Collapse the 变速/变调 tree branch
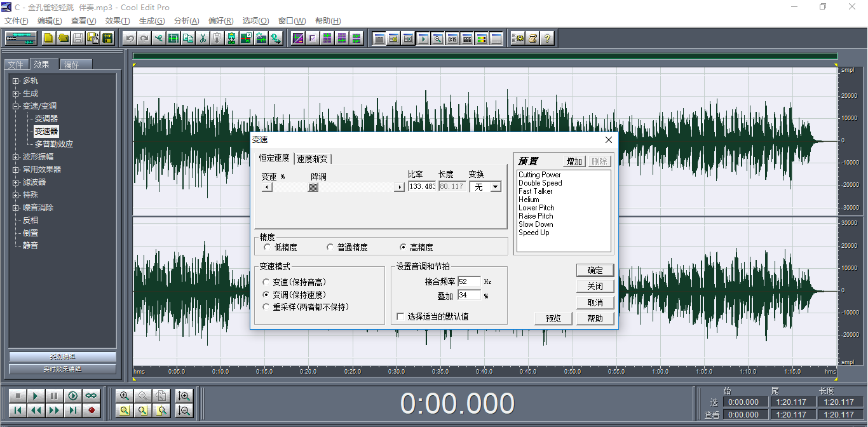Screen dimensions: 868x427 pos(14,105)
